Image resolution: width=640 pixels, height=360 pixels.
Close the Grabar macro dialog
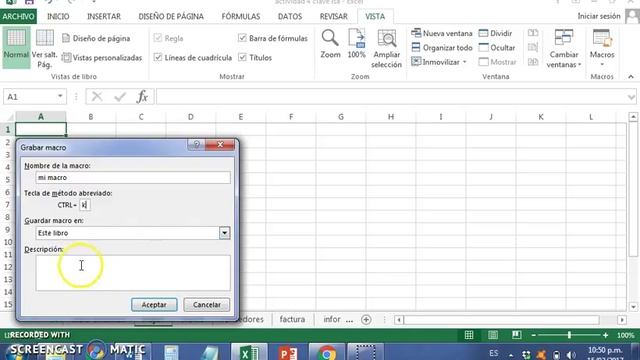coord(220,144)
